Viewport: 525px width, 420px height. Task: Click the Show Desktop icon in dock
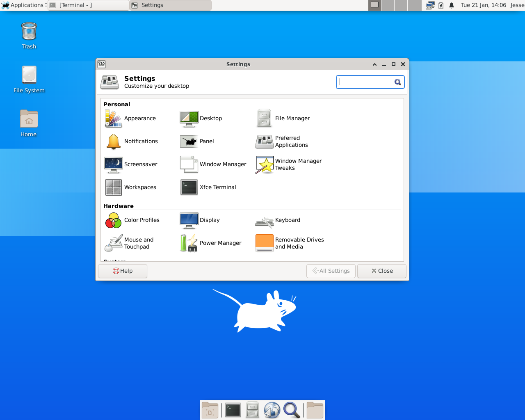(210, 410)
